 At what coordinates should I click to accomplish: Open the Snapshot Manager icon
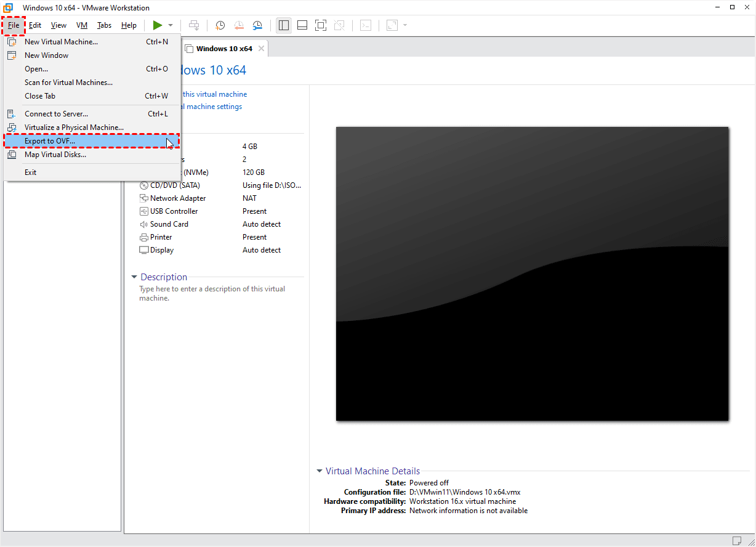(257, 25)
